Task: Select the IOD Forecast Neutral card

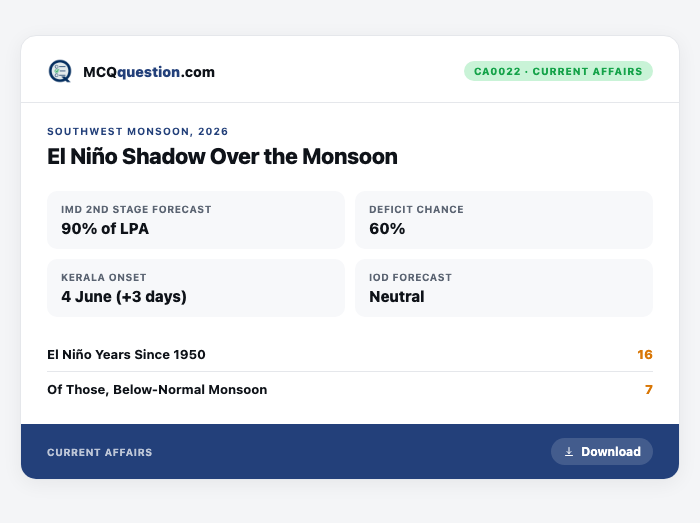Action: [x=504, y=288]
